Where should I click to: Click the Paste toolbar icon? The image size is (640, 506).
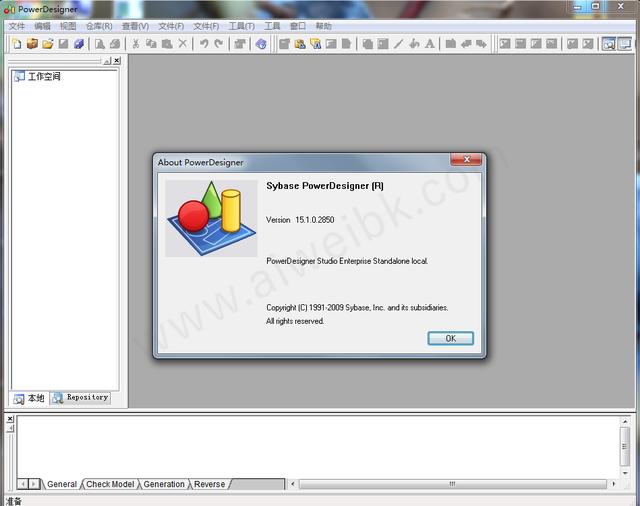point(167,44)
